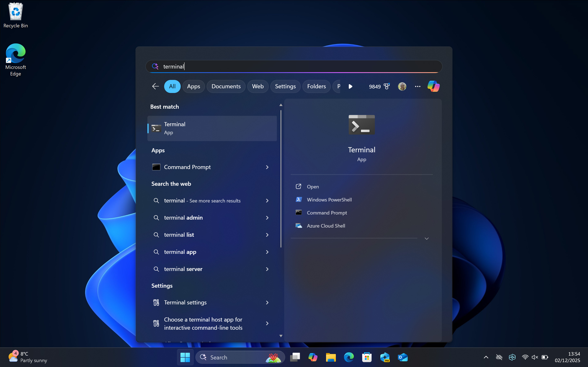The image size is (588, 367).
Task: Switch to the Apps filter tab
Action: point(193,86)
